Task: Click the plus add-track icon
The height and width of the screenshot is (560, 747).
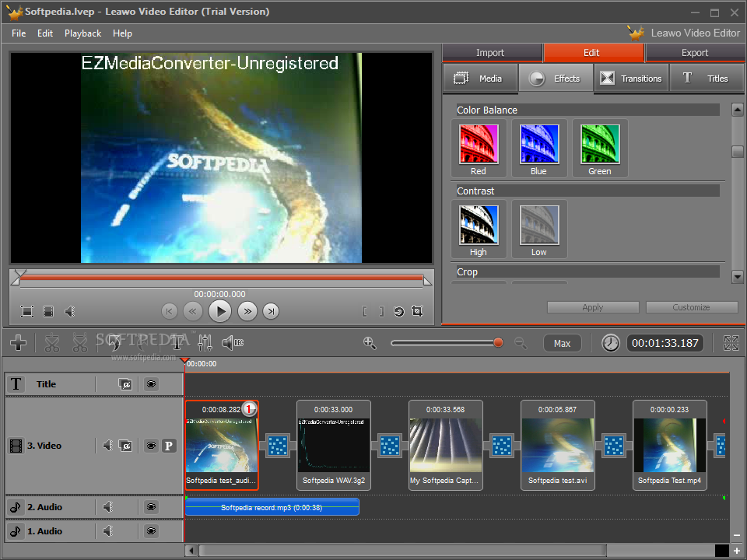Action: click(18, 342)
